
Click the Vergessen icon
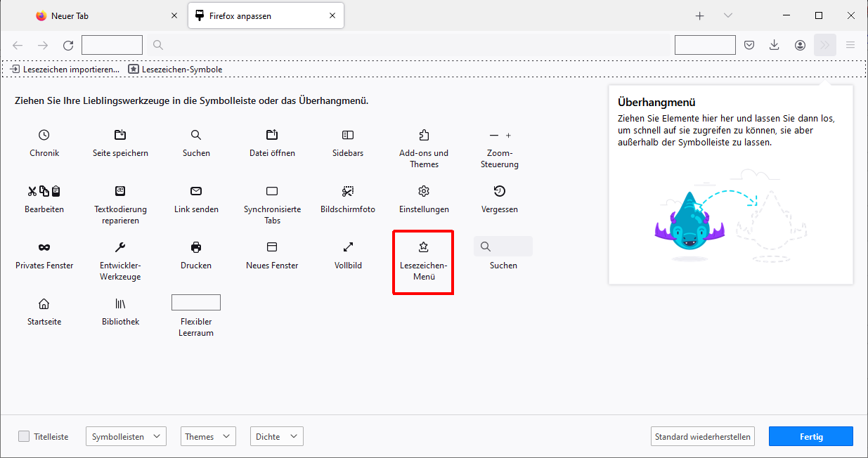point(500,191)
